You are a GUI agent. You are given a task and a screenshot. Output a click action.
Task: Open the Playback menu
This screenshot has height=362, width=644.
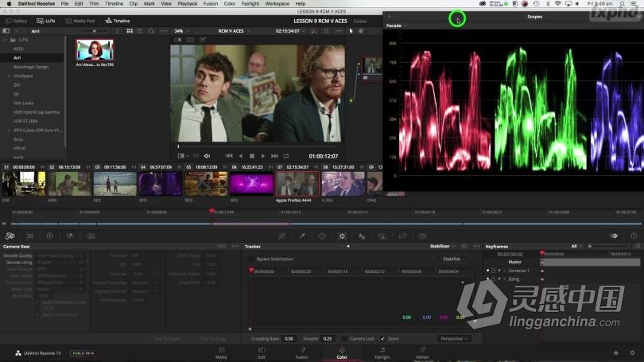[188, 4]
